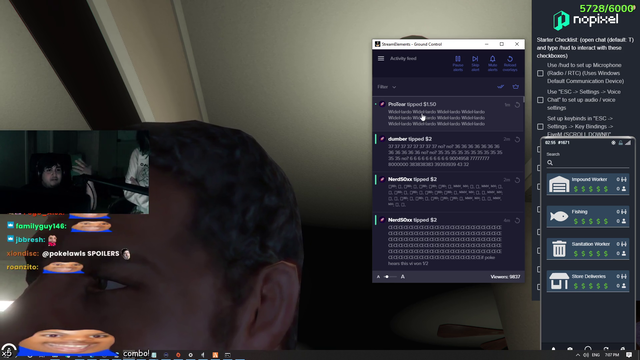Click the phone magnifier search icon

[x=550, y=163]
